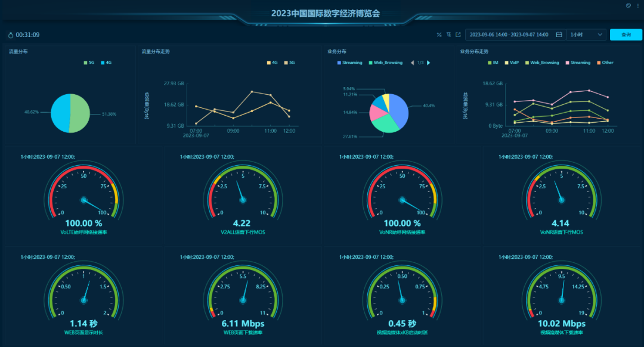644x347 pixels.
Task: Go to next legend page arrow
Action: point(429,63)
